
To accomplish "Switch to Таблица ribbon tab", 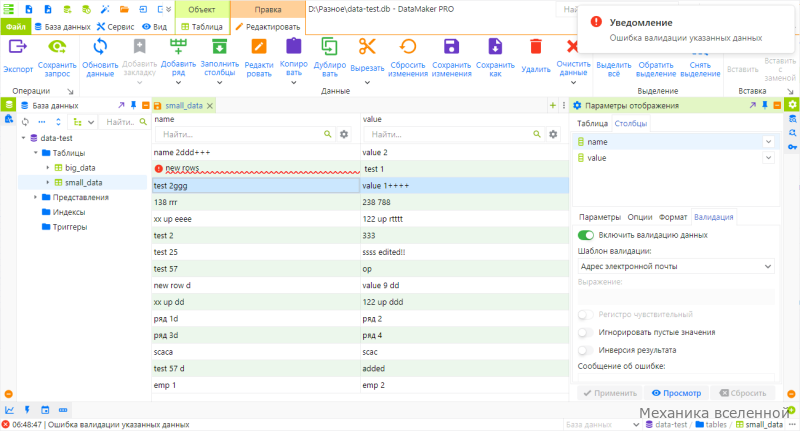I will pos(202,27).
